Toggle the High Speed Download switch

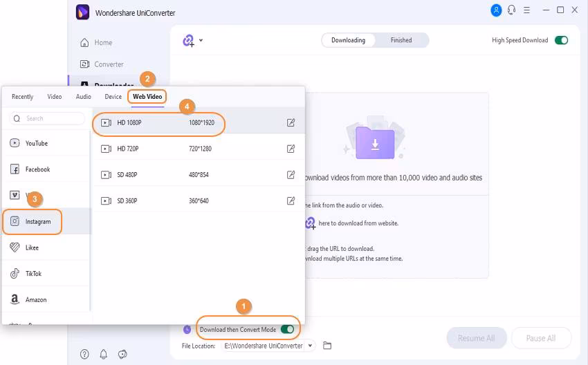(561, 40)
